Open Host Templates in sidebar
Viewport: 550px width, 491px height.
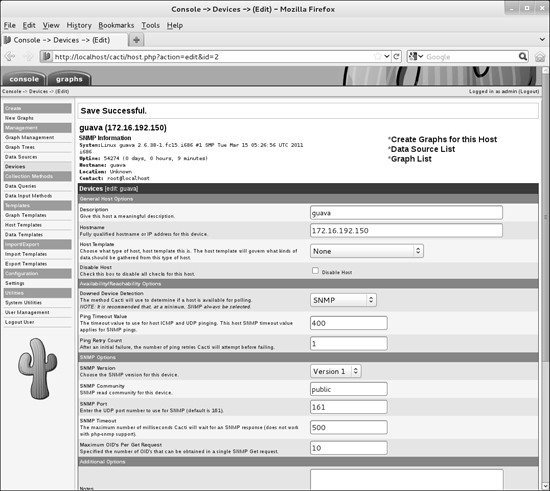pyautogui.click(x=23, y=225)
